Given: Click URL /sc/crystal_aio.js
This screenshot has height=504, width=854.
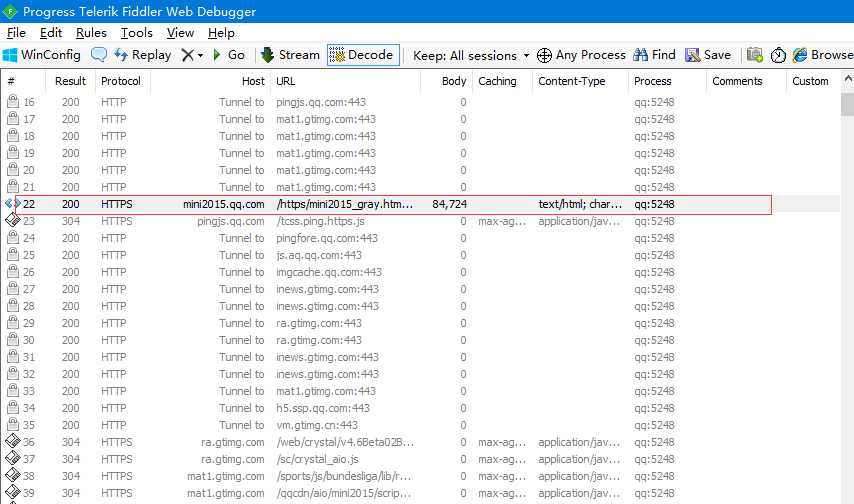Looking at the screenshot, I should point(318,459).
